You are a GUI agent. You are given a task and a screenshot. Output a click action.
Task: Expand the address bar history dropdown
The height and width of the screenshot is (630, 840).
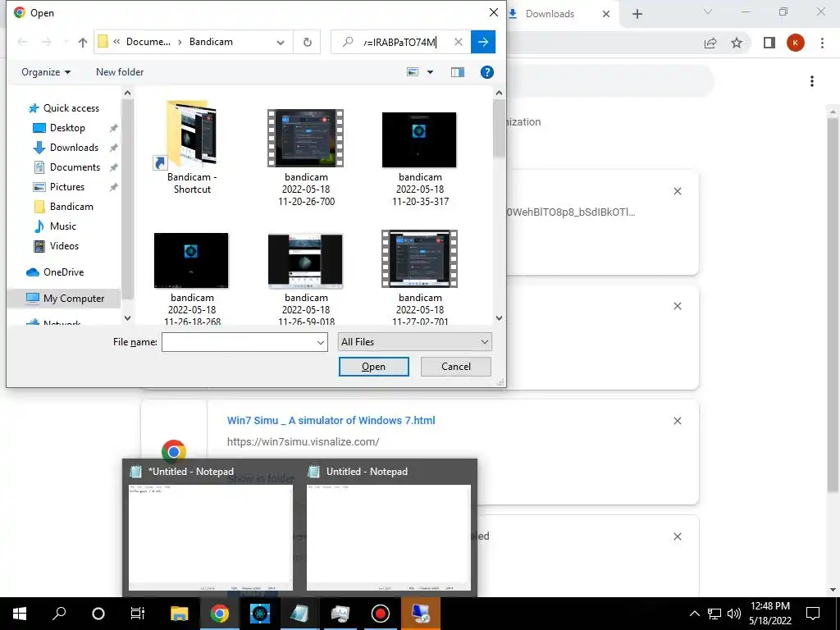click(281, 43)
